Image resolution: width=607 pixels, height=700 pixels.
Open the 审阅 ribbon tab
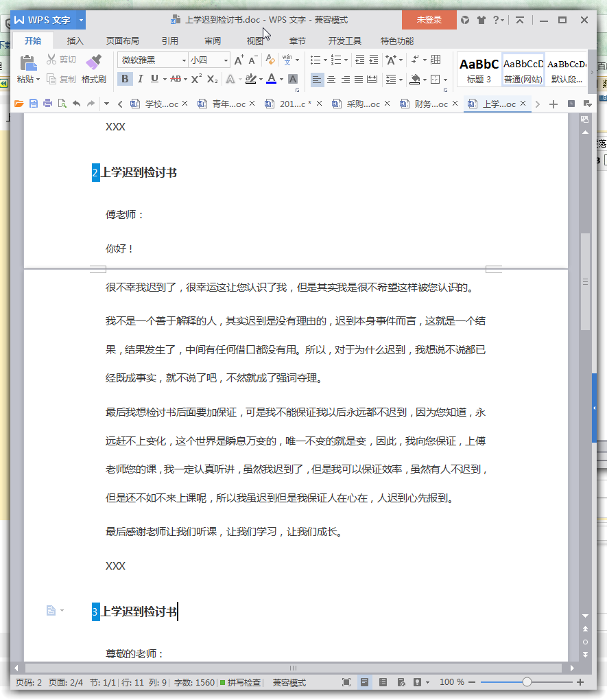pyautogui.click(x=213, y=41)
